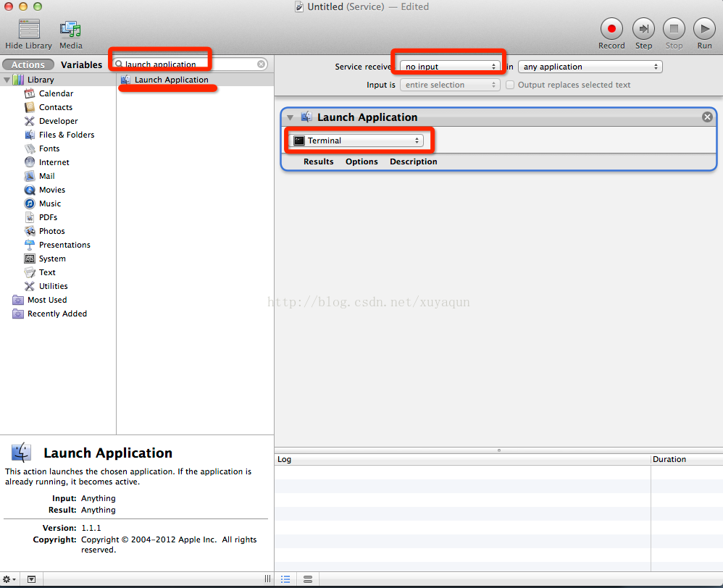Toggle the description pane visibility button

pos(31,579)
